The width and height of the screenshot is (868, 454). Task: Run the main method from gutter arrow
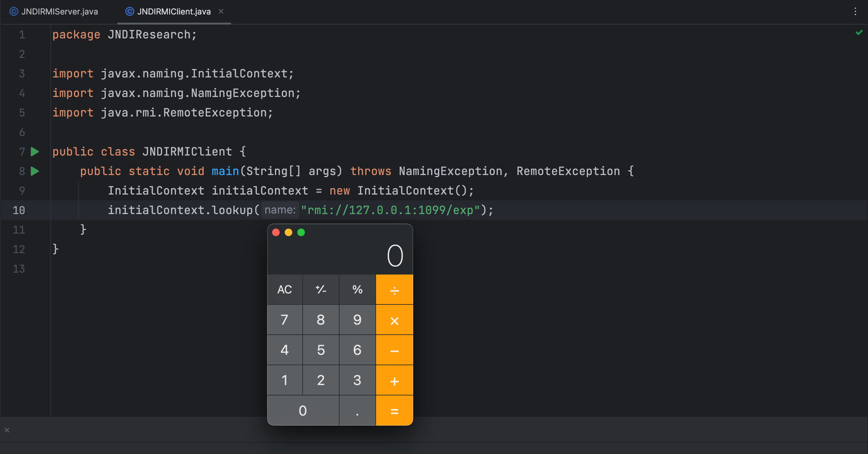click(35, 171)
